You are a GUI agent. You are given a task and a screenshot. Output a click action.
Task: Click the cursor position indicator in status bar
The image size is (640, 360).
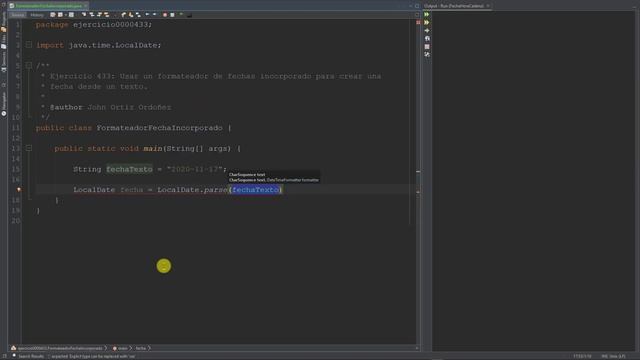(x=582, y=356)
